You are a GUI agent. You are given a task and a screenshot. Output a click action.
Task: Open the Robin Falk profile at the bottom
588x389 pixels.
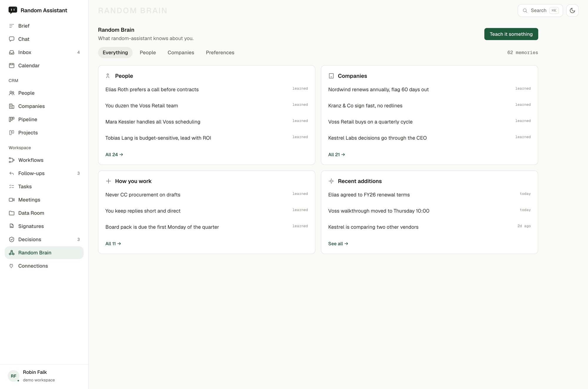click(x=44, y=376)
